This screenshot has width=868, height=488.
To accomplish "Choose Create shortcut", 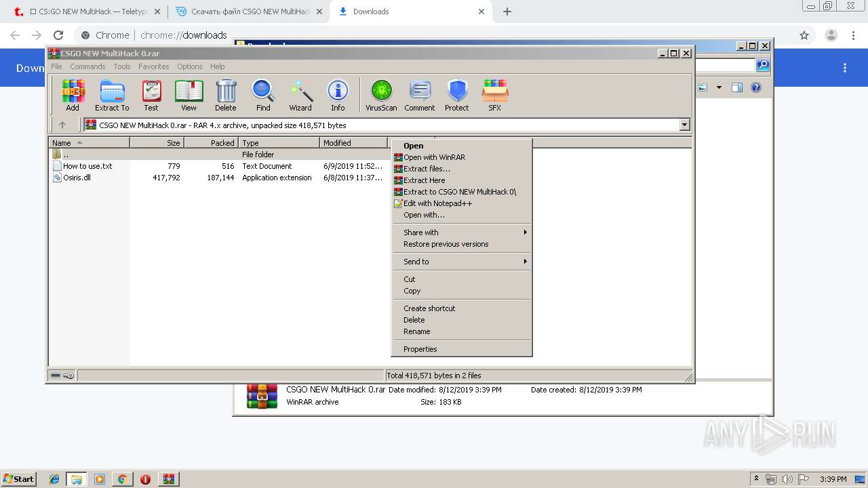I will coord(461,308).
